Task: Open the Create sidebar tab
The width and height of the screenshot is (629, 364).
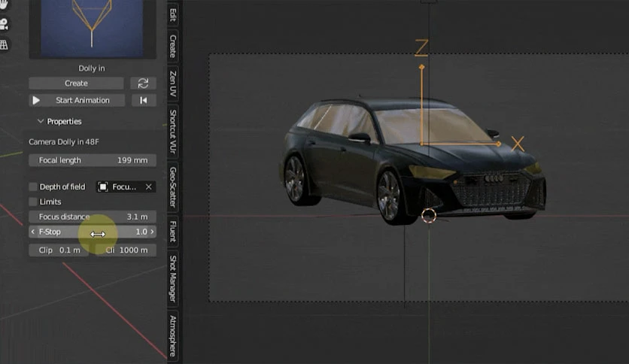Action: point(173,46)
